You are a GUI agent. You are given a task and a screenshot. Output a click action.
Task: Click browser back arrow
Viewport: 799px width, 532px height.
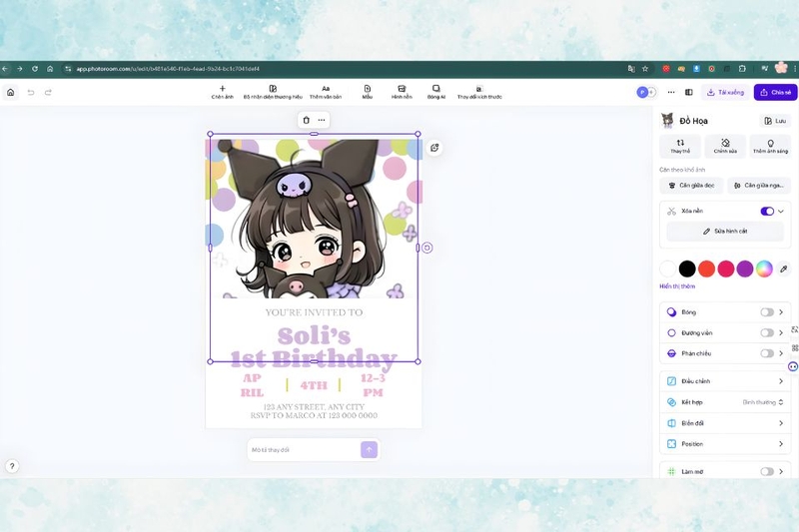[x=5, y=69]
